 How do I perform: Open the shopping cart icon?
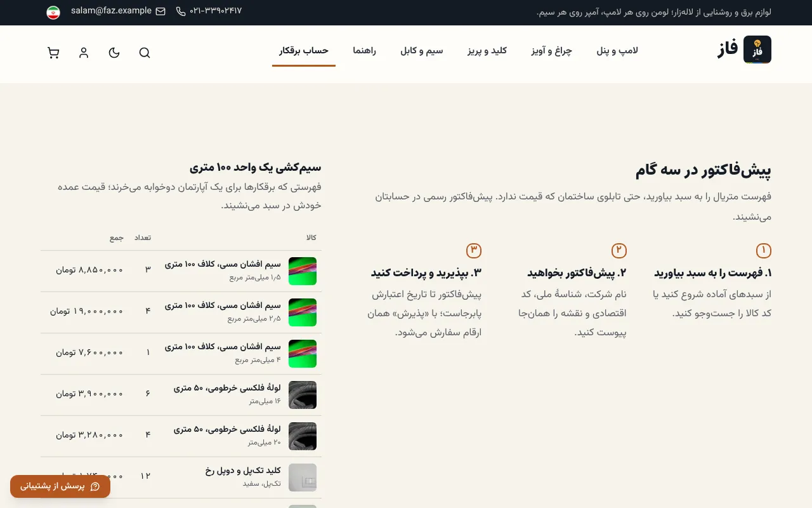click(x=53, y=53)
